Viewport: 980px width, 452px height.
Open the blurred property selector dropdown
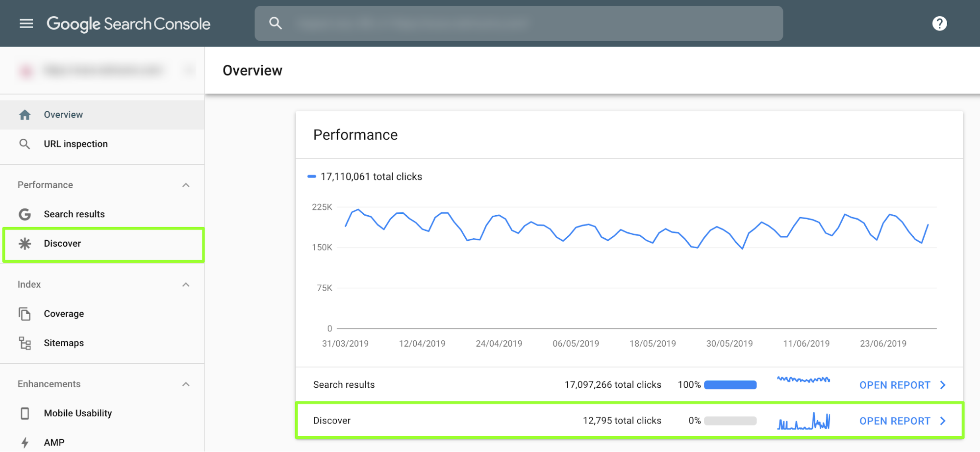click(x=102, y=71)
